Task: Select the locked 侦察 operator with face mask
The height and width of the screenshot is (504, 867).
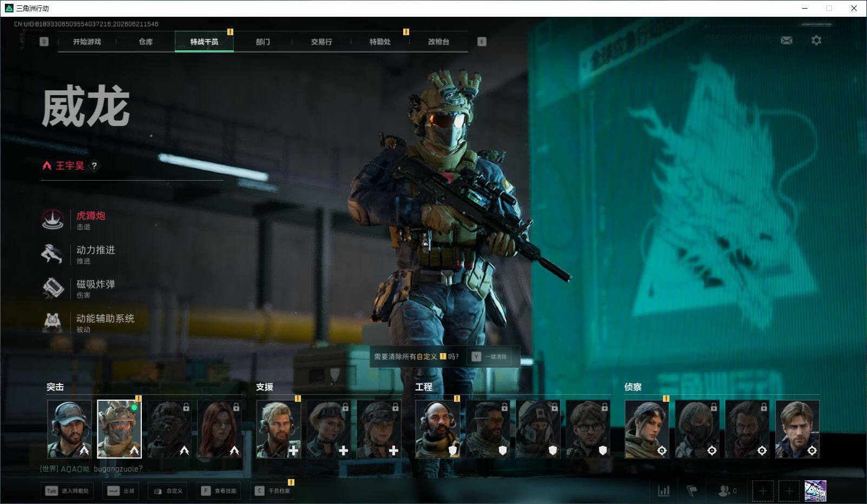Action: 697,429
